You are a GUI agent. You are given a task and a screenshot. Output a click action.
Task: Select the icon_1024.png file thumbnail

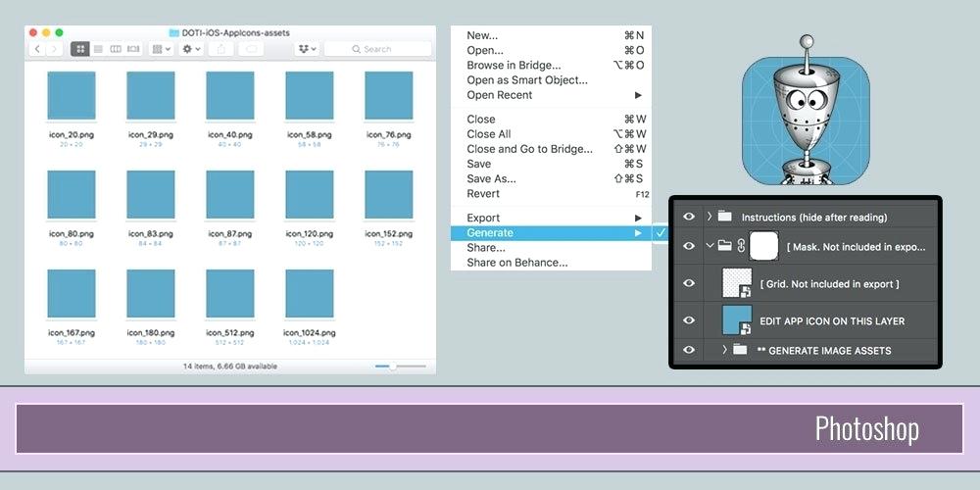point(310,294)
